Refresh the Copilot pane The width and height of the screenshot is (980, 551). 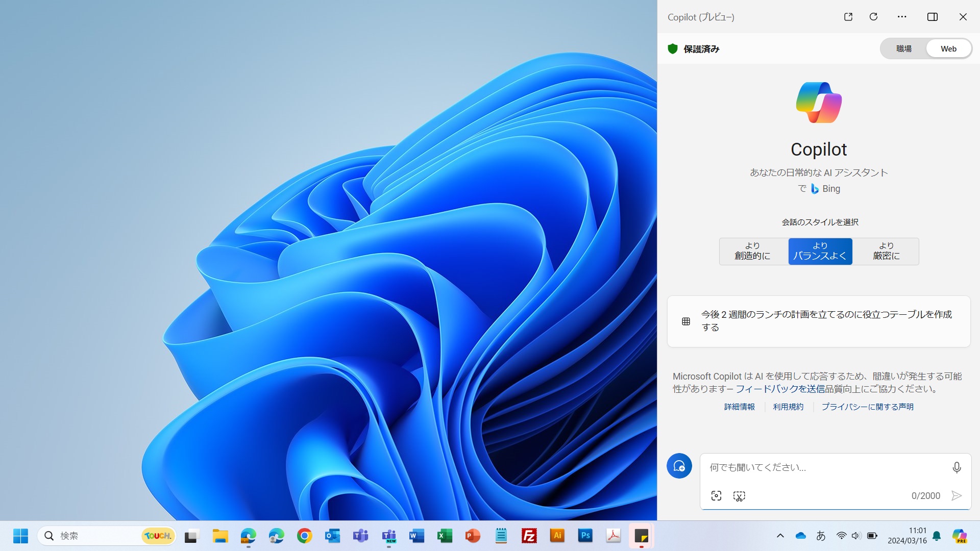(873, 17)
